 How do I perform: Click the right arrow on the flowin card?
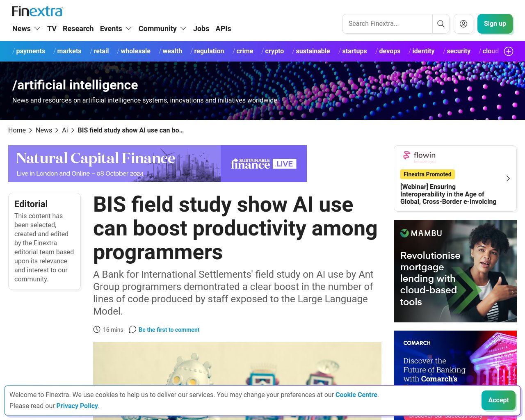tap(508, 178)
